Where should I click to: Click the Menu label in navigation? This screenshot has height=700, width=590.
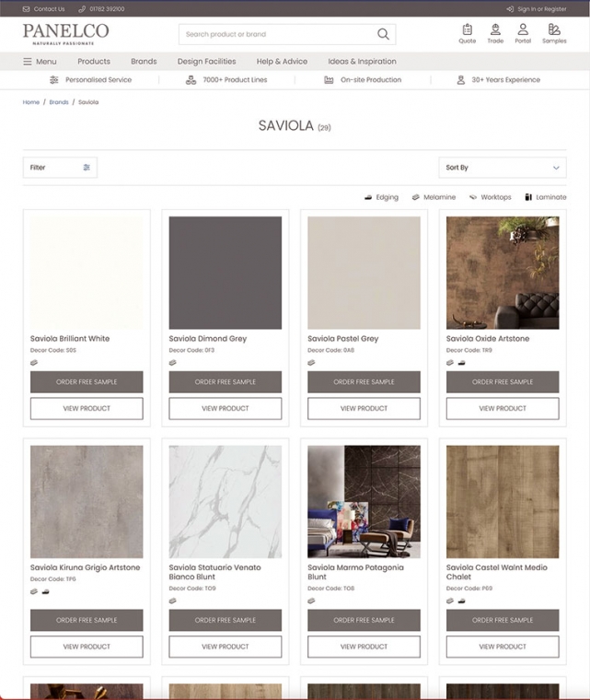(46, 62)
